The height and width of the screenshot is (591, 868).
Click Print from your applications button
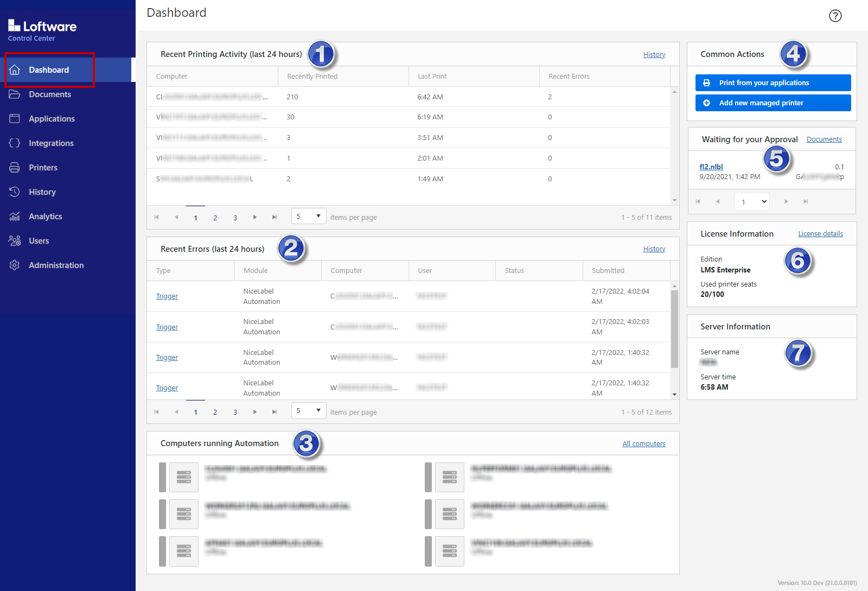(x=773, y=83)
